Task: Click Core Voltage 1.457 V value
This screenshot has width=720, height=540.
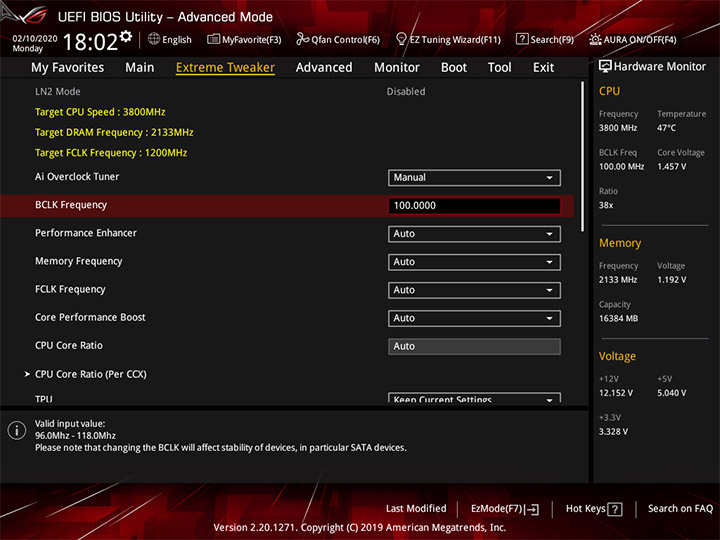Action: [671, 166]
